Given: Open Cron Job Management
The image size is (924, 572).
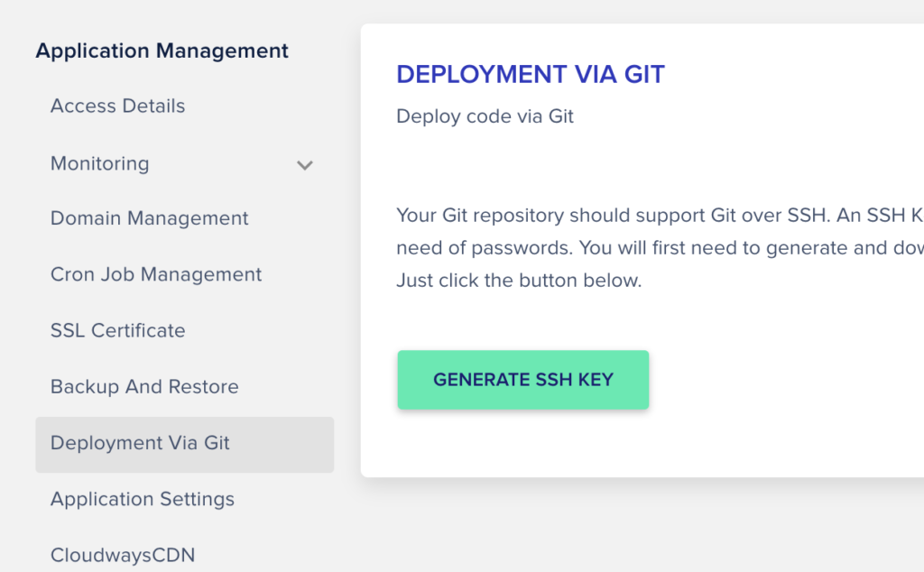Looking at the screenshot, I should pyautogui.click(x=155, y=274).
